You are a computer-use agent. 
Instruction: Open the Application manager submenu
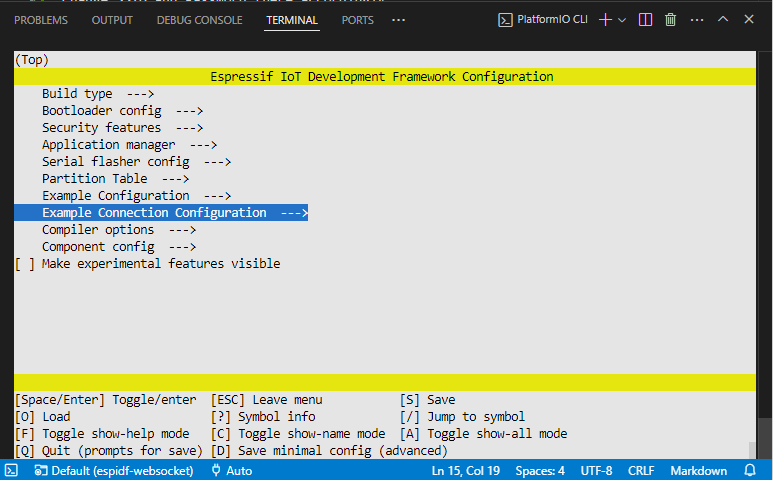click(x=129, y=144)
